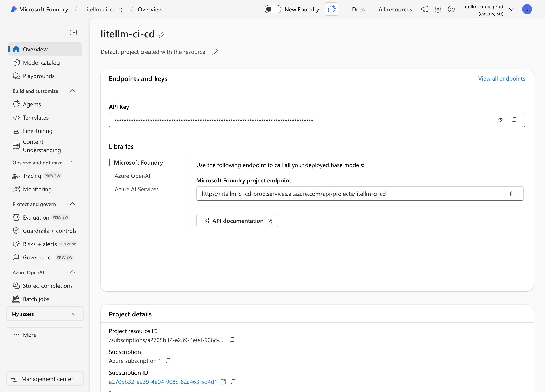Screen dimensions: 545x392
Task: Open Docs from the top menu
Action: point(358,9)
